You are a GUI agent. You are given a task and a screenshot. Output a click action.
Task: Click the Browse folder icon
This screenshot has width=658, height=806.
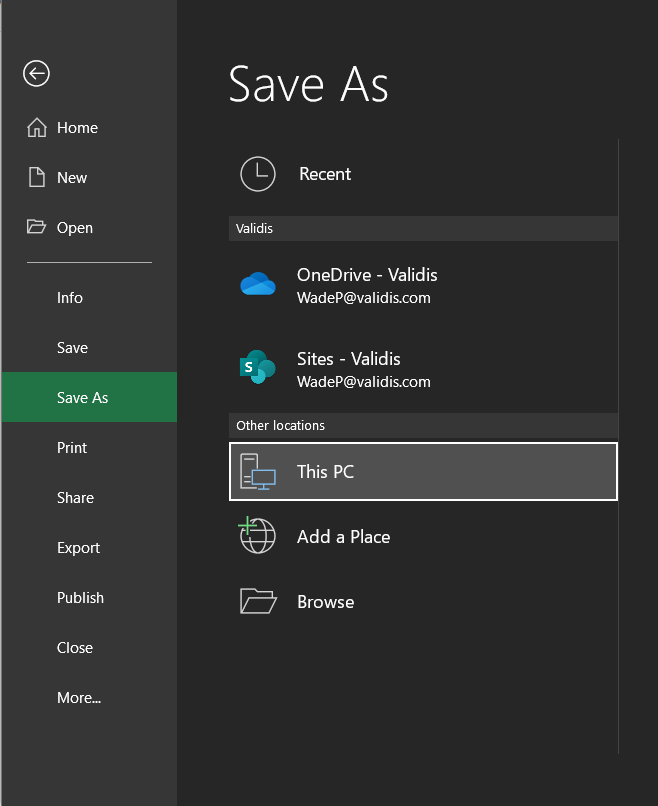[257, 601]
